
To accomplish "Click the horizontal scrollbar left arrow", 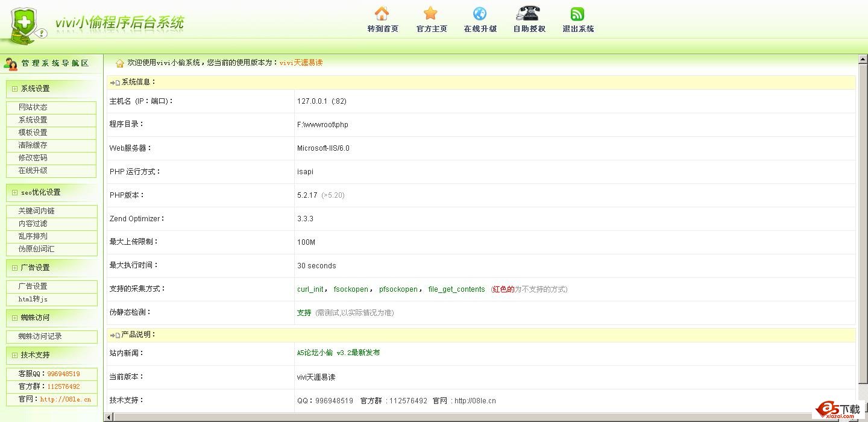I will click(109, 417).
